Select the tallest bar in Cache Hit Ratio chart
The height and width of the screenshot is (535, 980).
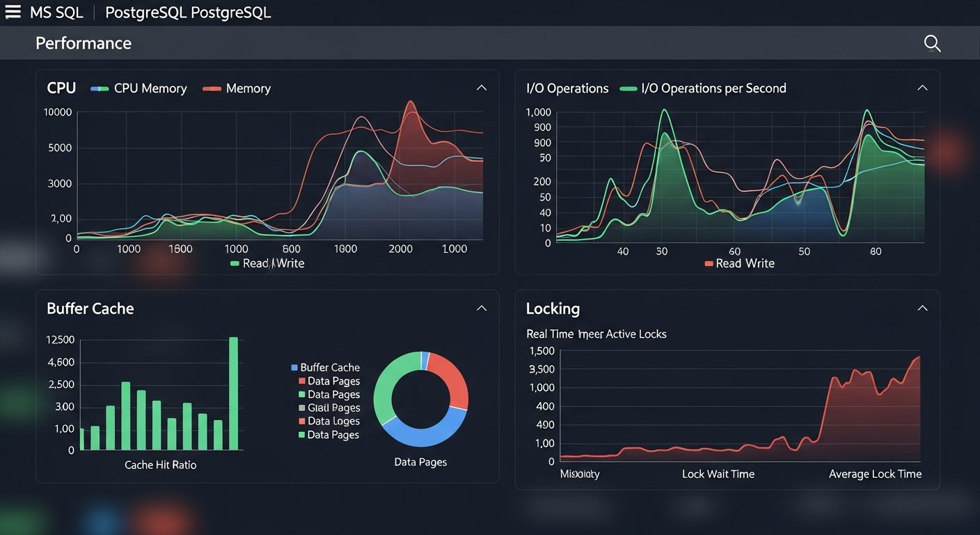click(x=233, y=394)
